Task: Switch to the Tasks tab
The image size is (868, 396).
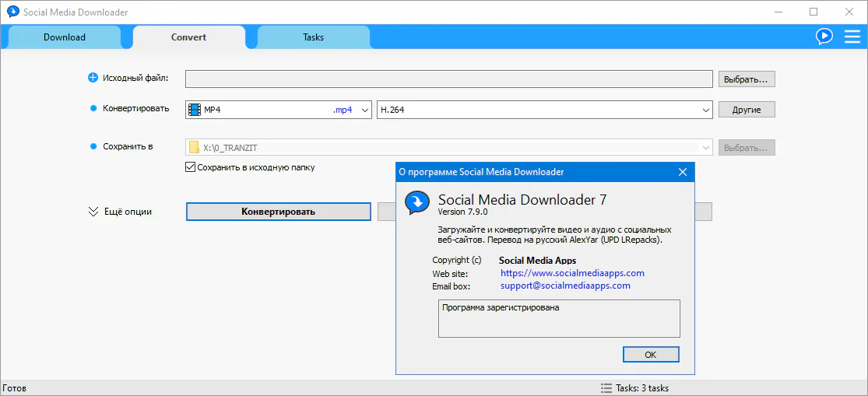Action: coord(313,37)
